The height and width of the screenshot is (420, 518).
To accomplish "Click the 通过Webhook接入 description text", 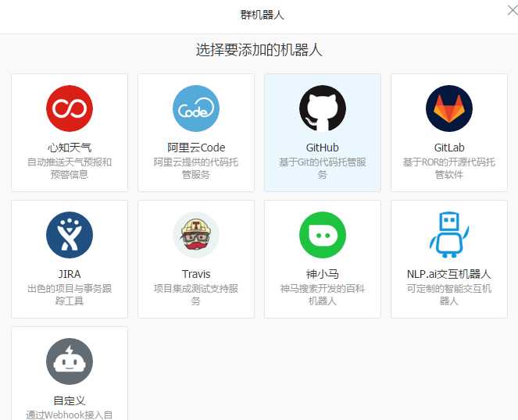I will tap(70, 415).
